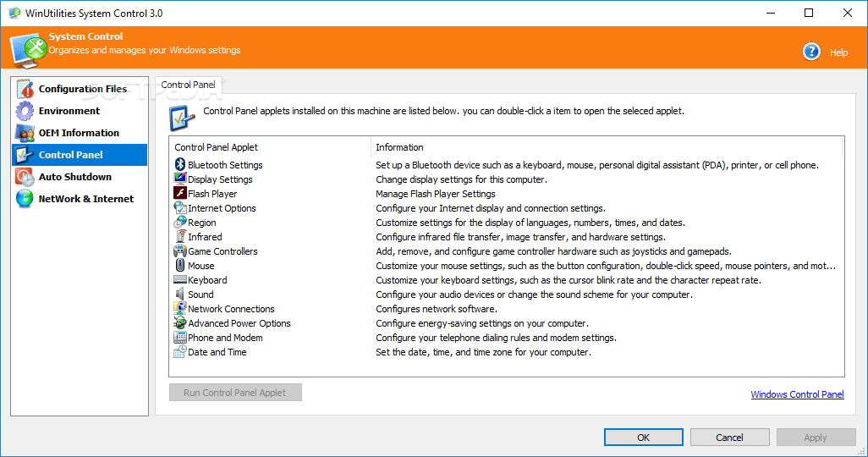Open the OEM Information section
868x457 pixels.
tap(80, 133)
